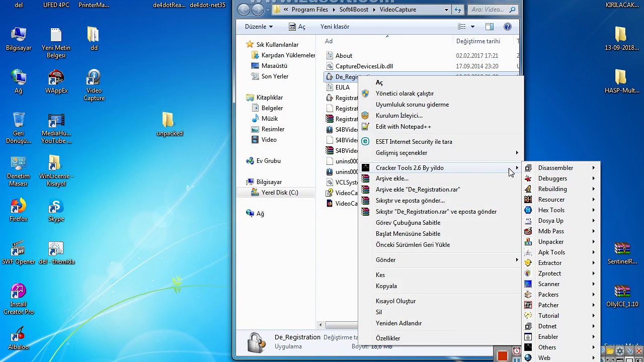Open Firefox desktop shortcut
644x362 pixels.
[x=18, y=210]
